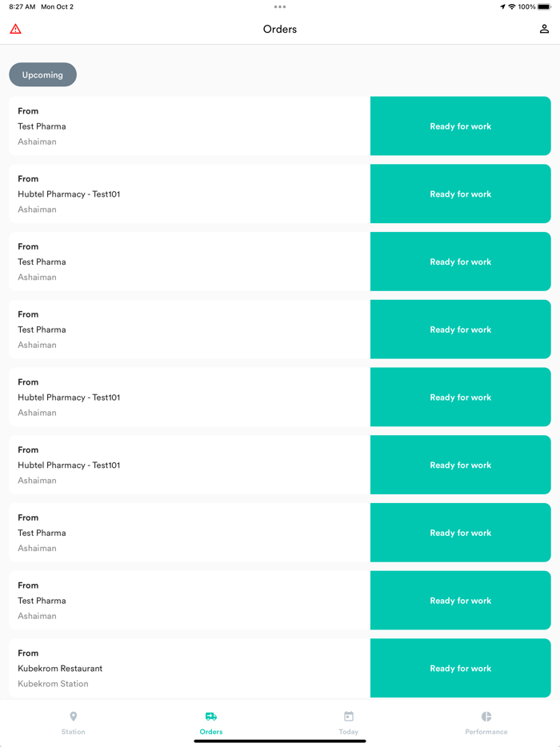Open the Today calendar icon
Image resolution: width=560 pixels, height=747 pixels.
(x=348, y=717)
